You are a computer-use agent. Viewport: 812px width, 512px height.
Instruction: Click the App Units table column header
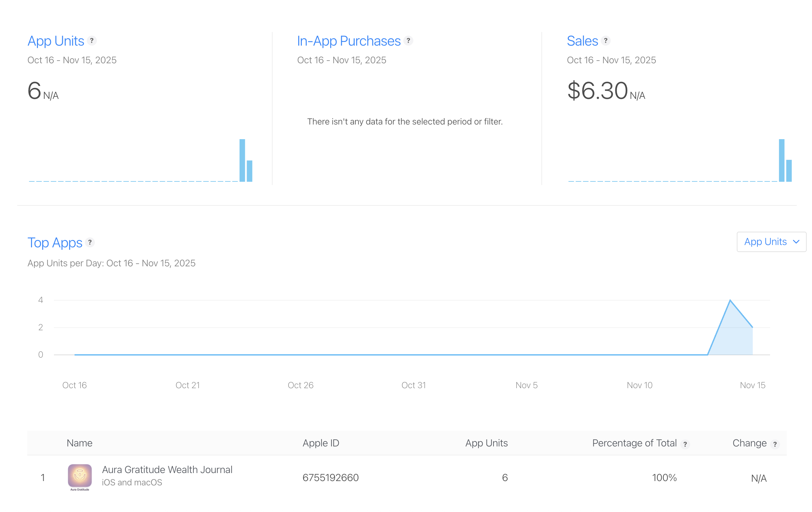point(486,443)
